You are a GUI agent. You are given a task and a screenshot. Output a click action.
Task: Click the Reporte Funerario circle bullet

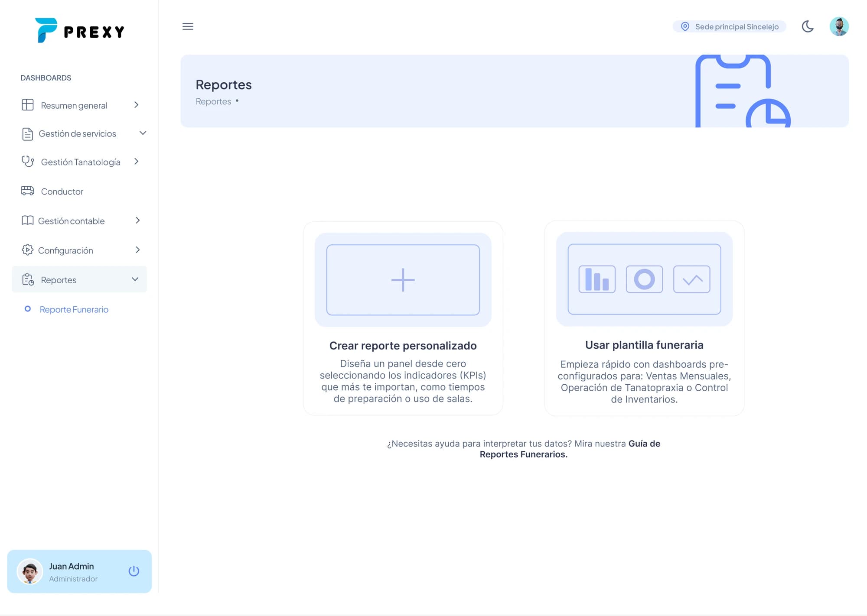pyautogui.click(x=28, y=309)
